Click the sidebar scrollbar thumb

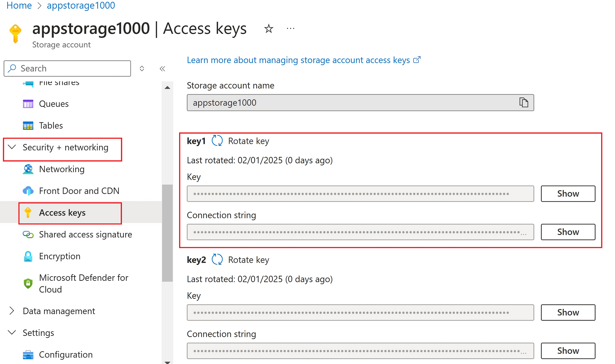[x=167, y=233]
